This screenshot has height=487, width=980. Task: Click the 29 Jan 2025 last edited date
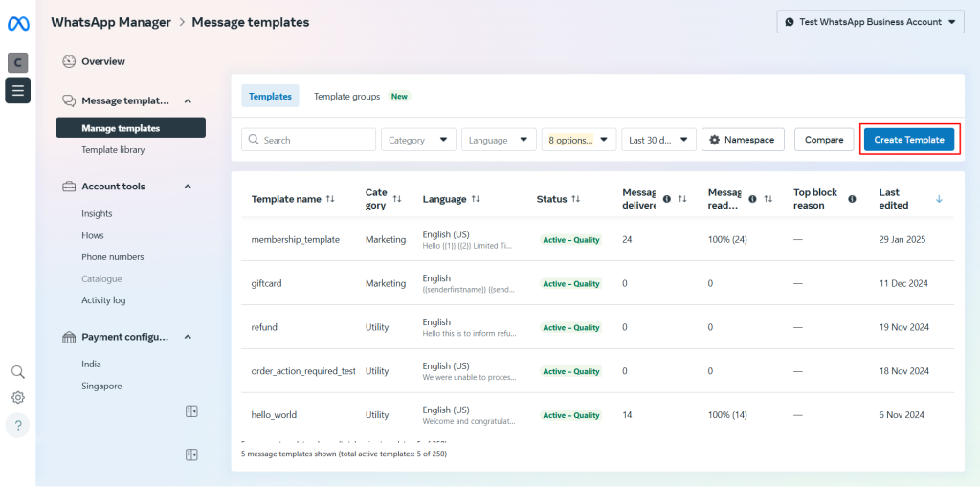[902, 239]
